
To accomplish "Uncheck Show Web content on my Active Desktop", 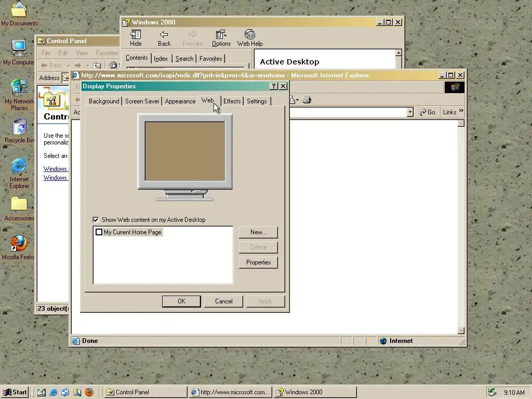I will (x=96, y=220).
